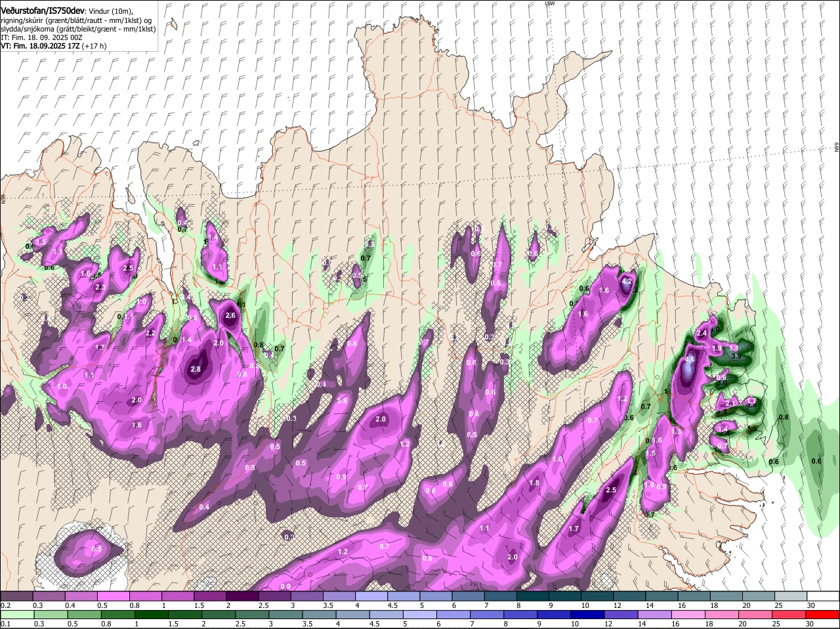Click the 2.2 precipitation value on the map
This screenshot has height=629, width=840.
point(150,334)
